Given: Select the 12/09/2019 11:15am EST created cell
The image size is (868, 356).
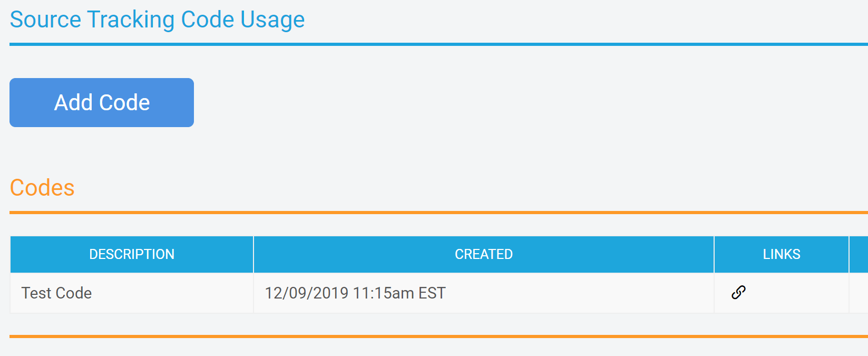Looking at the screenshot, I should (x=355, y=293).
